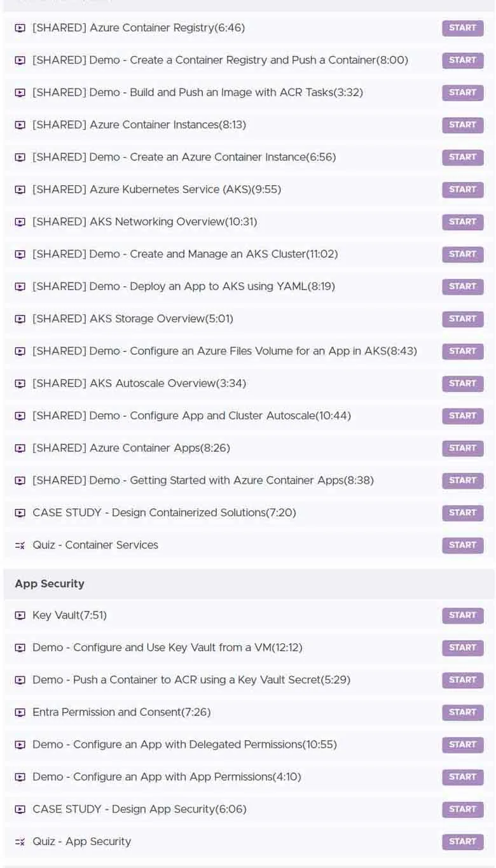Viewport: 496px width, 868px height.
Task: Click video icon for Getting Started with Container Apps
Action: click(x=20, y=480)
